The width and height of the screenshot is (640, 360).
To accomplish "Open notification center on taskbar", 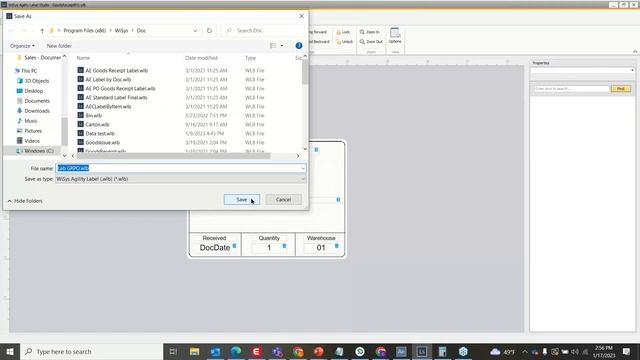I will click(627, 351).
